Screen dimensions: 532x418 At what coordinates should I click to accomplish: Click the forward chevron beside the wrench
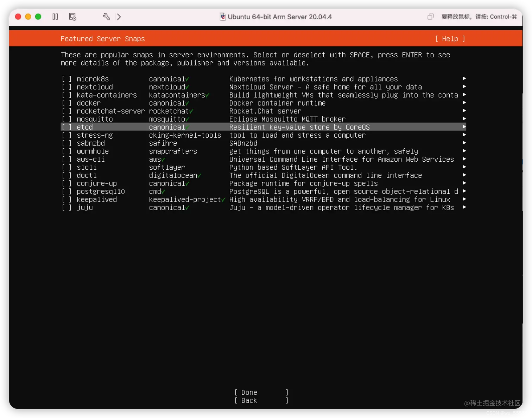point(119,17)
